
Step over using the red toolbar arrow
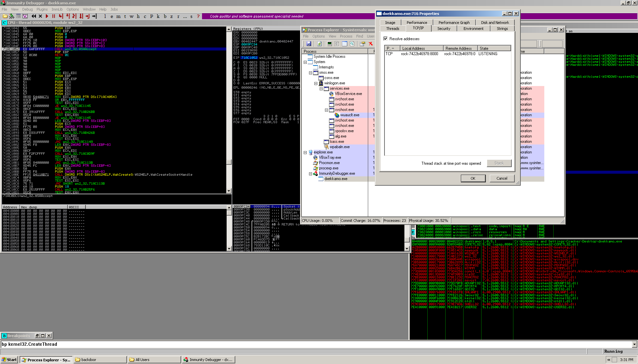(68, 16)
